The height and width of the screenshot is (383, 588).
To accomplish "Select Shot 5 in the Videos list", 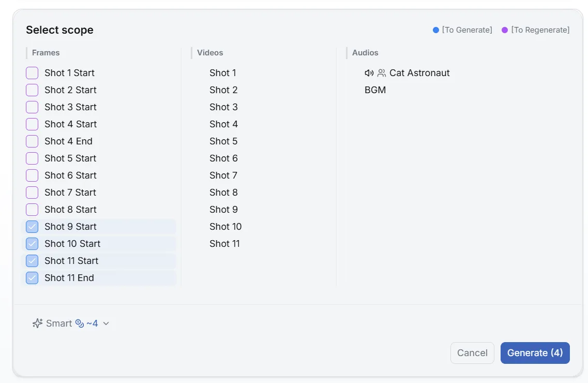I will (223, 141).
